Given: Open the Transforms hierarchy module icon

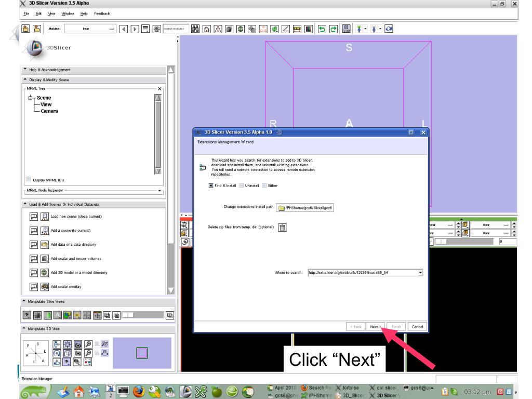Looking at the screenshot, I should 218,29.
